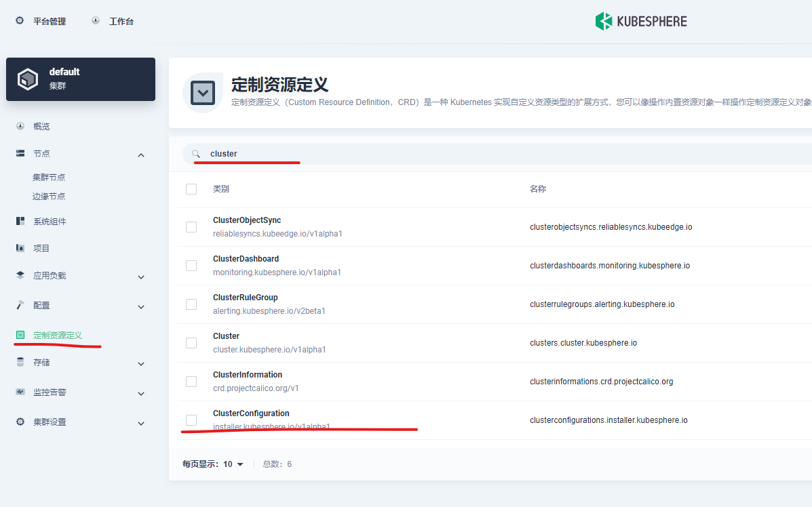Click the 集群设置 gear sidebar icon
This screenshot has height=507, width=812.
click(x=20, y=421)
